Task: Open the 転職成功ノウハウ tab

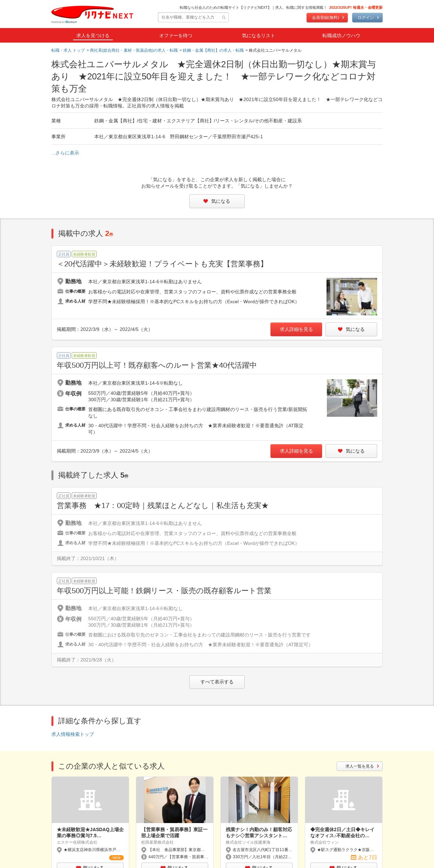Action: click(x=341, y=35)
